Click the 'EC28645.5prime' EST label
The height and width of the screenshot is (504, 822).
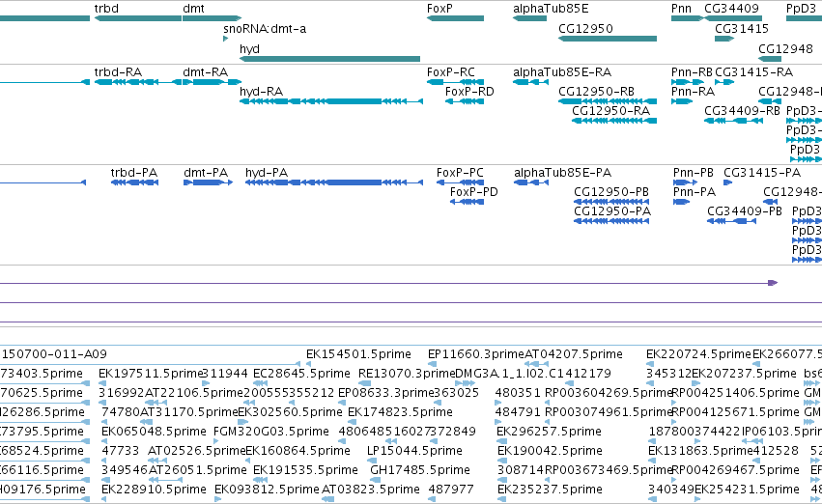tap(301, 374)
